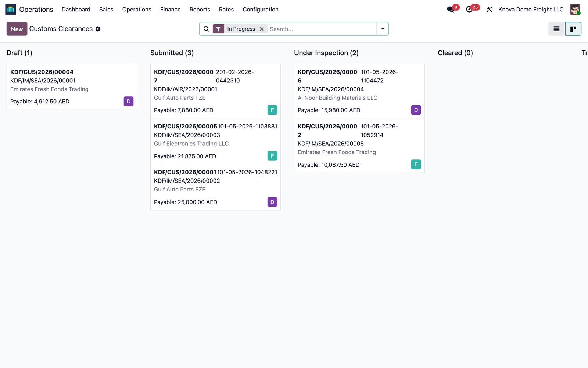Open the Sales menu
The width and height of the screenshot is (588, 368).
point(106,10)
